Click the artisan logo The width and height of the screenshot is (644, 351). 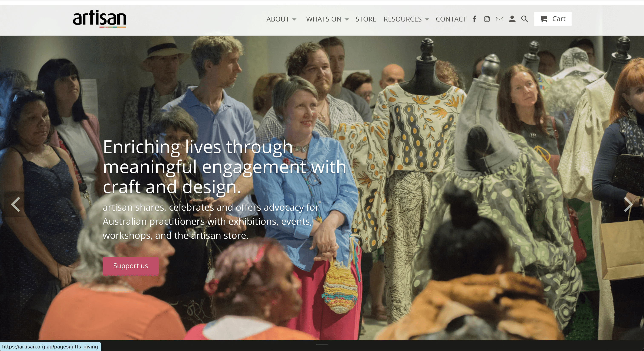click(x=99, y=19)
